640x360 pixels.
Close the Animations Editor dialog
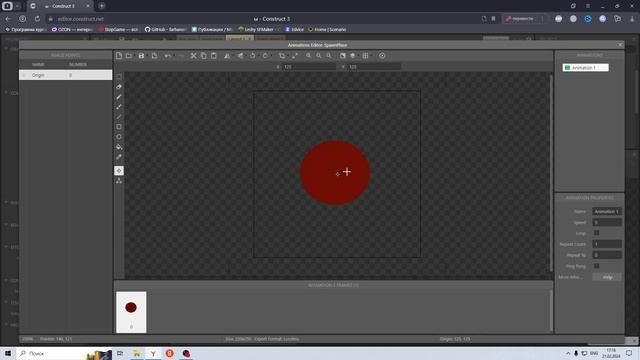(620, 45)
